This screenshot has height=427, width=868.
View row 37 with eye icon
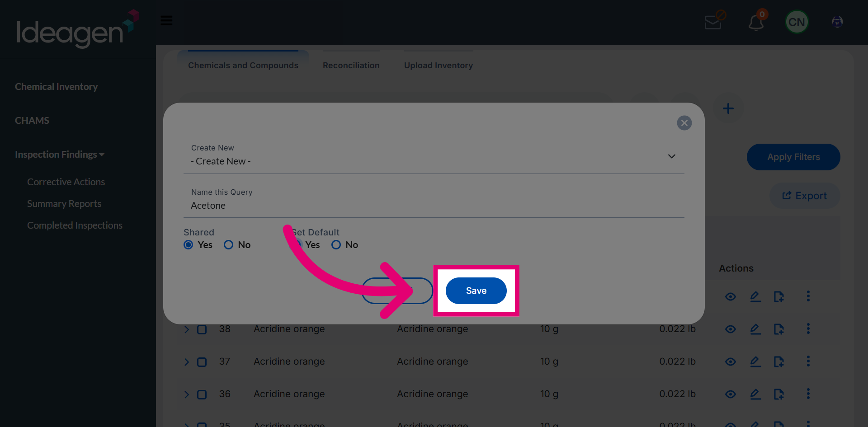[731, 362]
